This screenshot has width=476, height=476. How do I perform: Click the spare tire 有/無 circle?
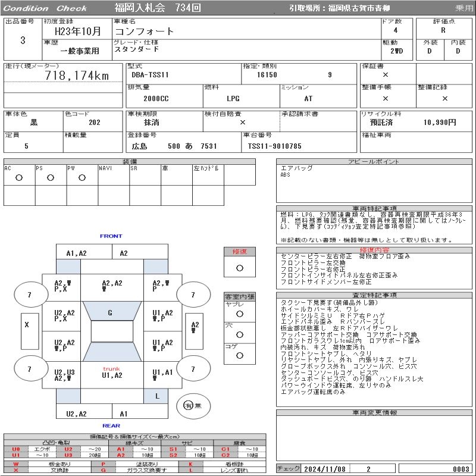click(189, 406)
